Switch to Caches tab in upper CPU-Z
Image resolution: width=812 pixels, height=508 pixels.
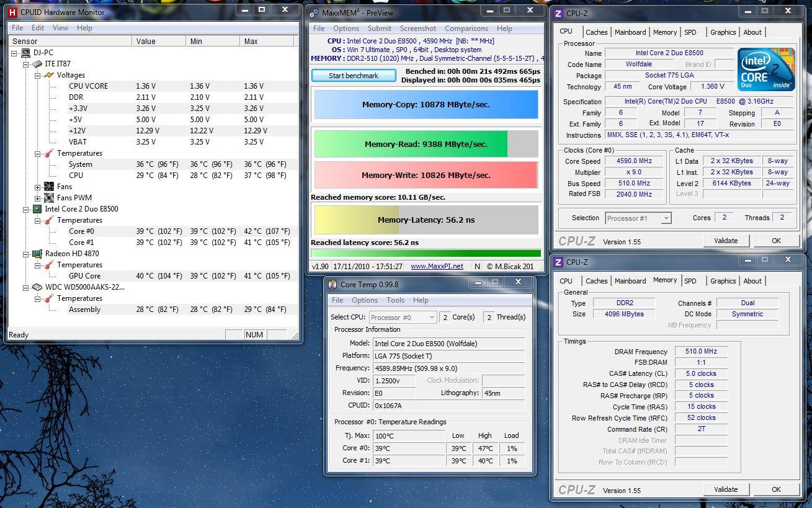tap(597, 32)
